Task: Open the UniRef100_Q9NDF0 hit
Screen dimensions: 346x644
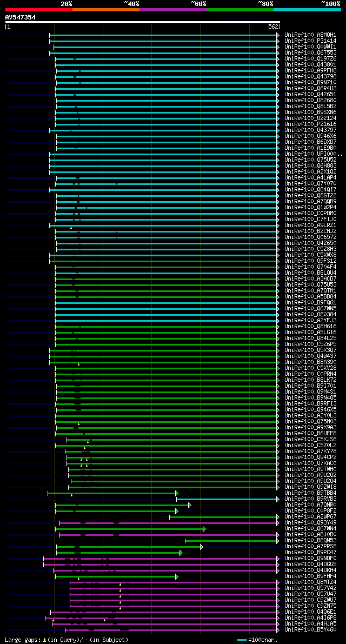Action: 310,559
